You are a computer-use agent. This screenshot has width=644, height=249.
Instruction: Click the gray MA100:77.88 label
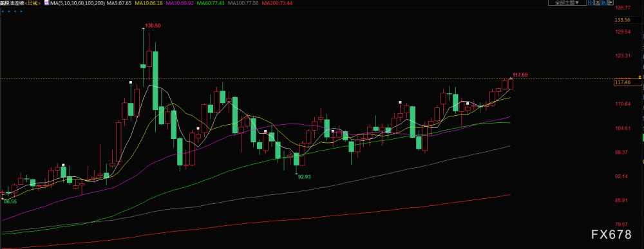point(243,3)
